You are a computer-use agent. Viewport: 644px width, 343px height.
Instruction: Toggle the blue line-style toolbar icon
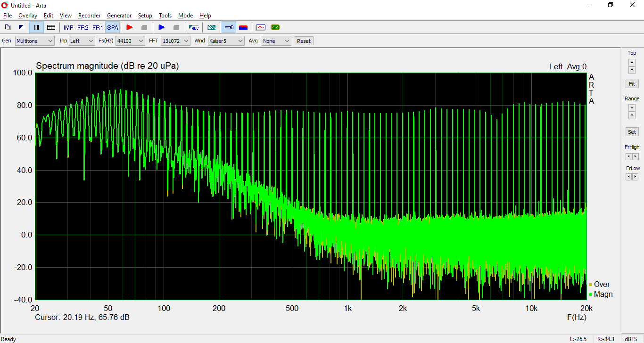(x=229, y=27)
